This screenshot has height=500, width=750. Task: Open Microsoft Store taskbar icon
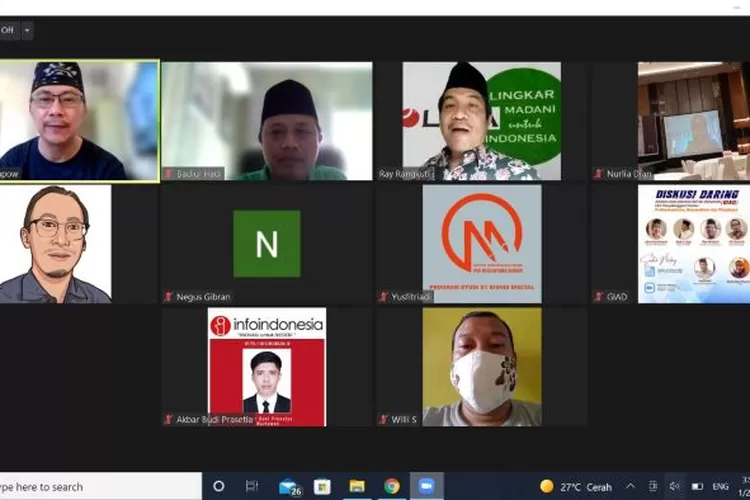[322, 487]
